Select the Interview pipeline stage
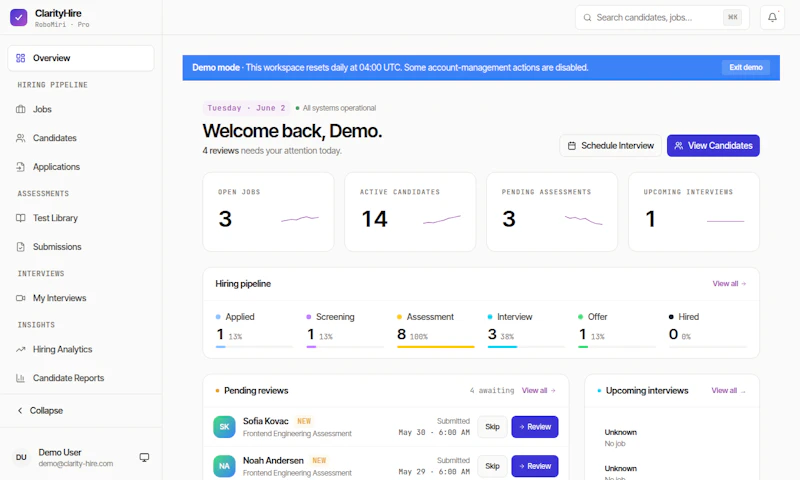This screenshot has height=480, width=800. pos(527,330)
